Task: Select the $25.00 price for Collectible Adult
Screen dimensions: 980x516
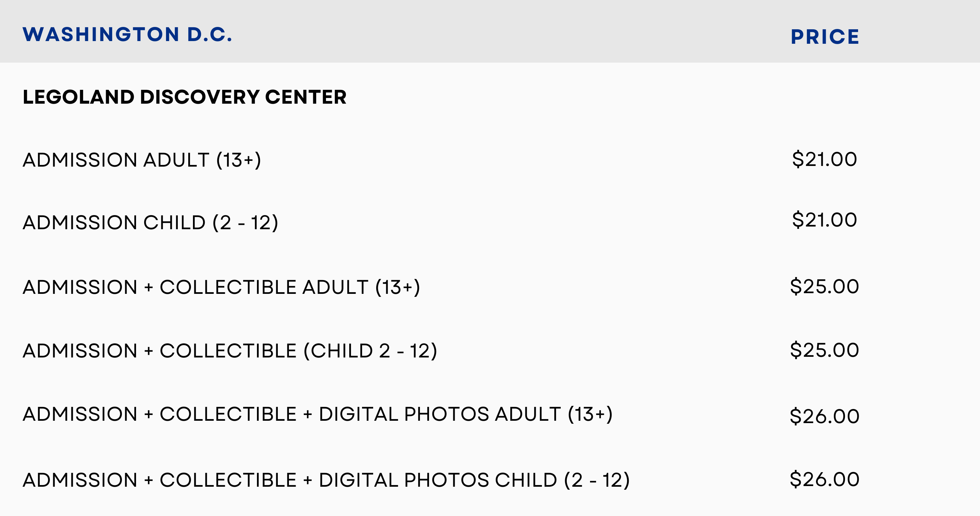Action: (x=824, y=286)
